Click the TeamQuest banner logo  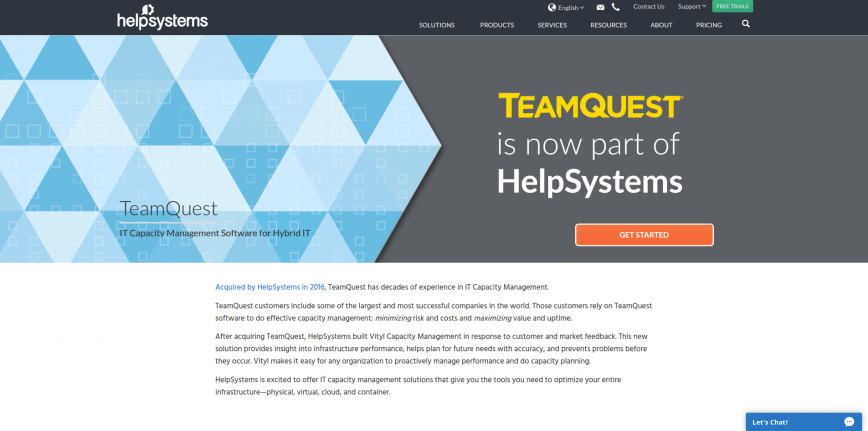[x=590, y=106]
